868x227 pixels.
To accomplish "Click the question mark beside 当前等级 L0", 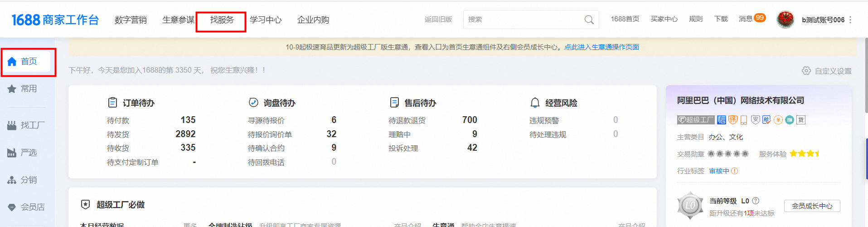I will (756, 201).
